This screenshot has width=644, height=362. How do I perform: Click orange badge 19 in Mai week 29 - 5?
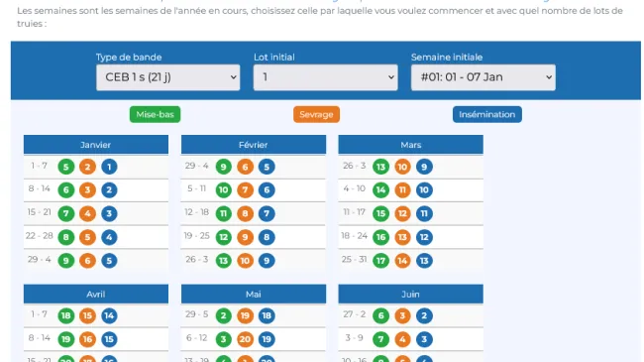(x=245, y=315)
